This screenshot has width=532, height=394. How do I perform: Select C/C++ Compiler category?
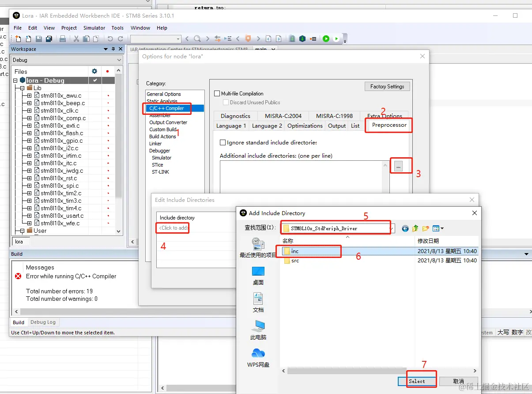coord(175,108)
